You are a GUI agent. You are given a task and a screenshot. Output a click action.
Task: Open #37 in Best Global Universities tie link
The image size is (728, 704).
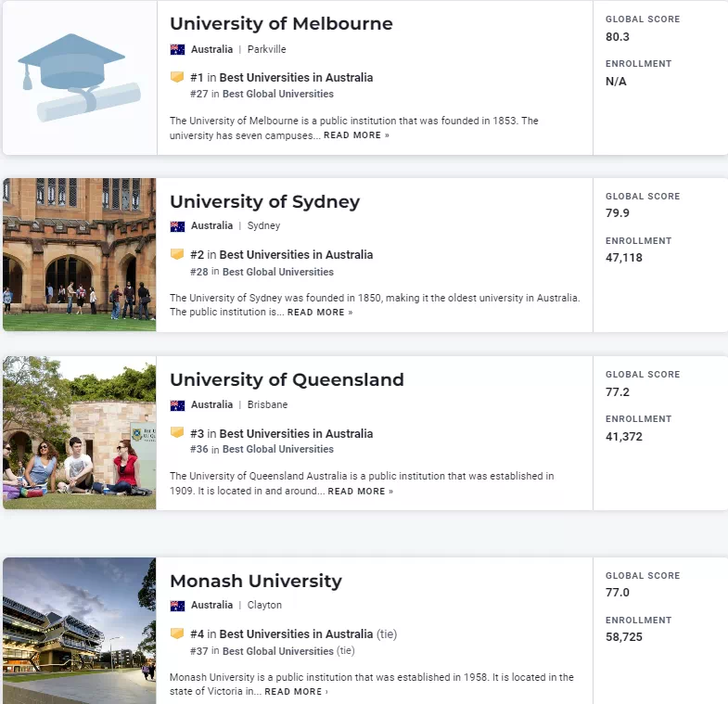[x=272, y=651]
